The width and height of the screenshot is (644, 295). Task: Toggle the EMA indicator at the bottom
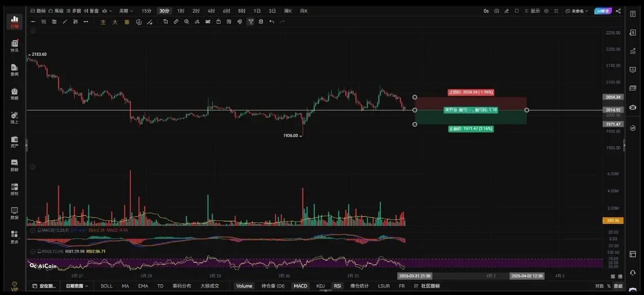click(x=143, y=286)
